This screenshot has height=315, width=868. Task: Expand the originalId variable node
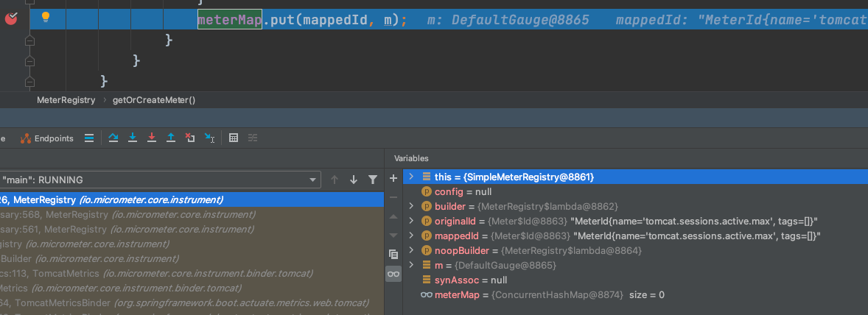coord(410,221)
